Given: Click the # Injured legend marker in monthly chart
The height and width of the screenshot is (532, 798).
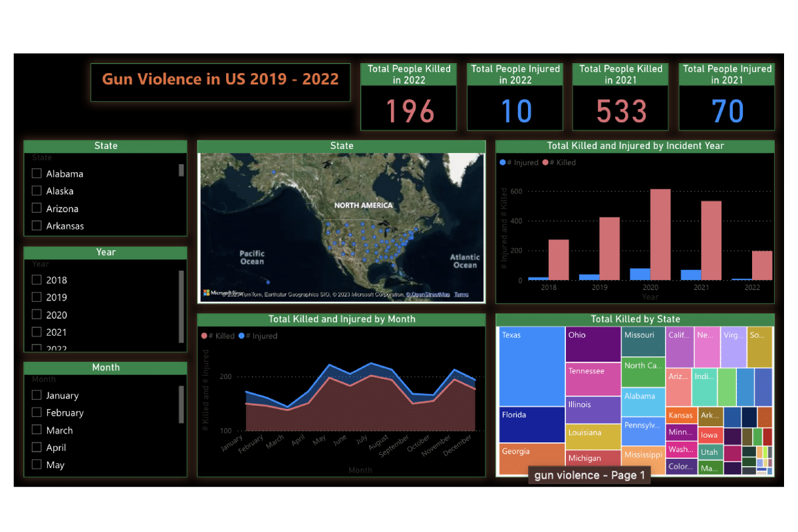Looking at the screenshot, I should coord(243,336).
